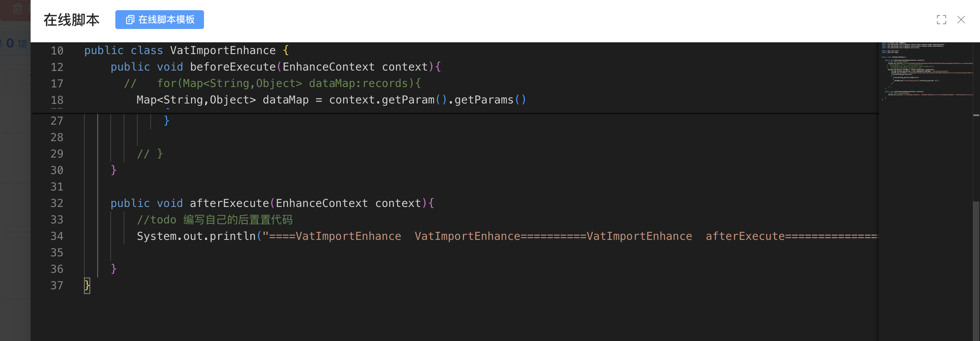Jump to sticky beforeExecute method header

click(233, 67)
